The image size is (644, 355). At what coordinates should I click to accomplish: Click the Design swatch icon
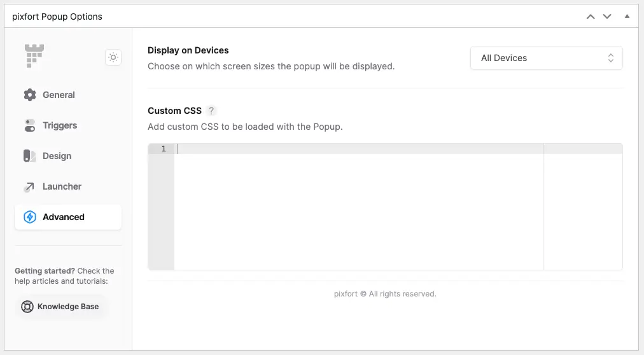click(x=29, y=156)
